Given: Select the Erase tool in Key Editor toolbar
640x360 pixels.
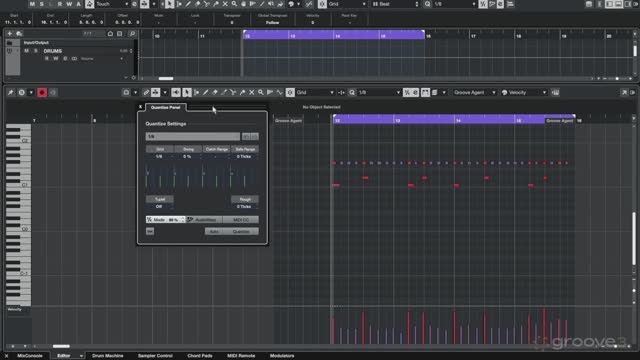Looking at the screenshot, I should tap(215, 93).
